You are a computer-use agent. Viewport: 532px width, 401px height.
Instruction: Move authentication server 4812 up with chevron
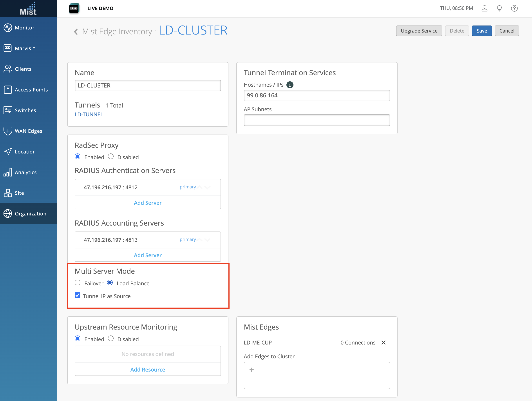pyautogui.click(x=200, y=187)
